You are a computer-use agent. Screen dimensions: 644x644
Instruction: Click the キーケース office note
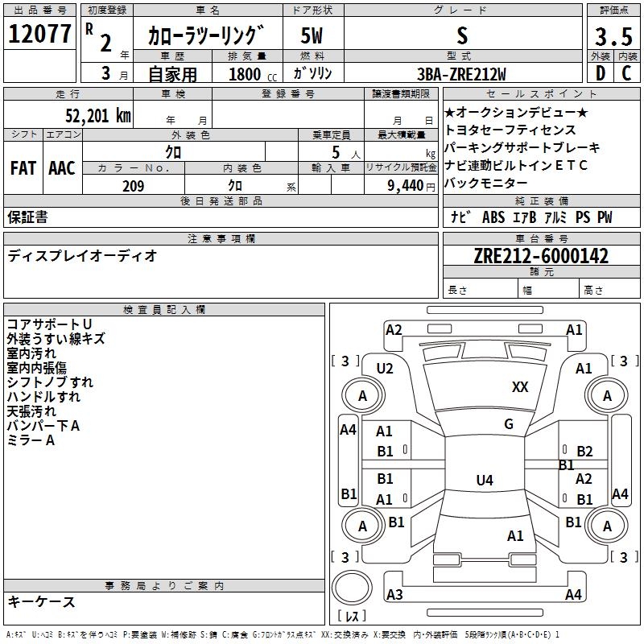(x=42, y=602)
